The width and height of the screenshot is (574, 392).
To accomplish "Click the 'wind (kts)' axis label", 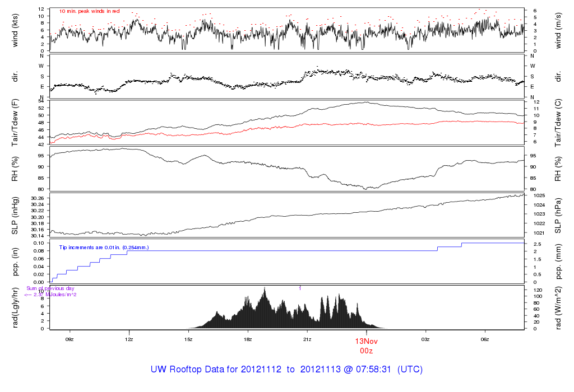I will [x=15, y=30].
